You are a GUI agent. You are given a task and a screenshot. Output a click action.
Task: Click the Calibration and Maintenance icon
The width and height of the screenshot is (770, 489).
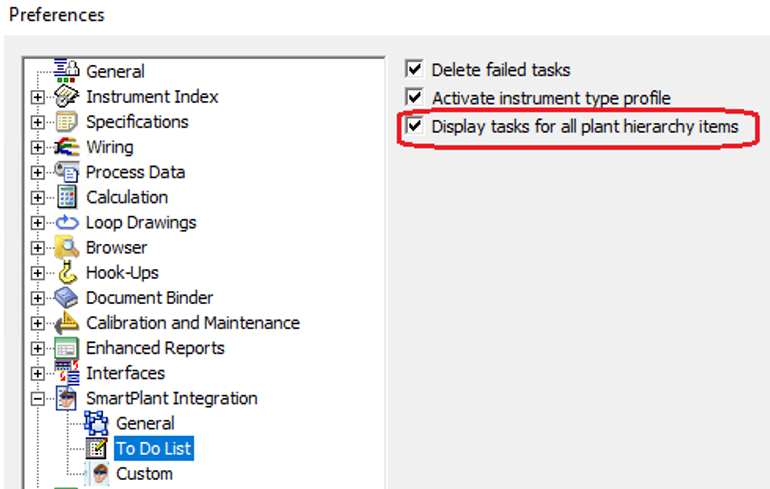tap(67, 323)
